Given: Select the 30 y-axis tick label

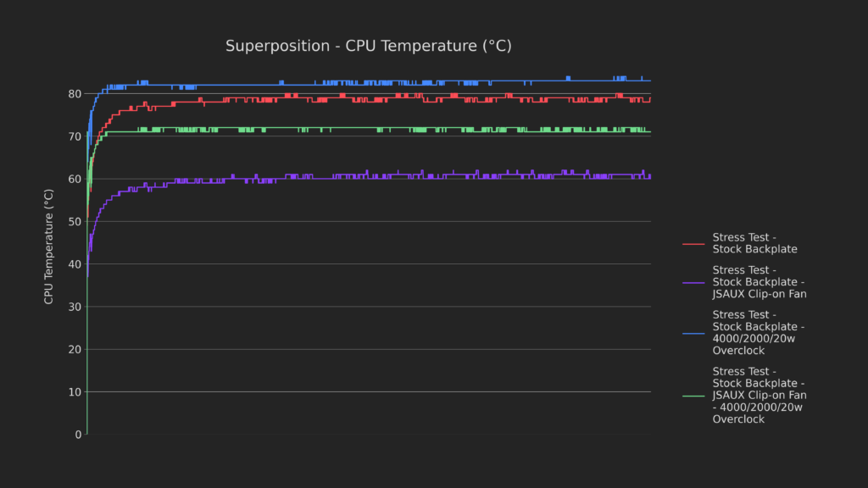Looking at the screenshot, I should point(75,307).
